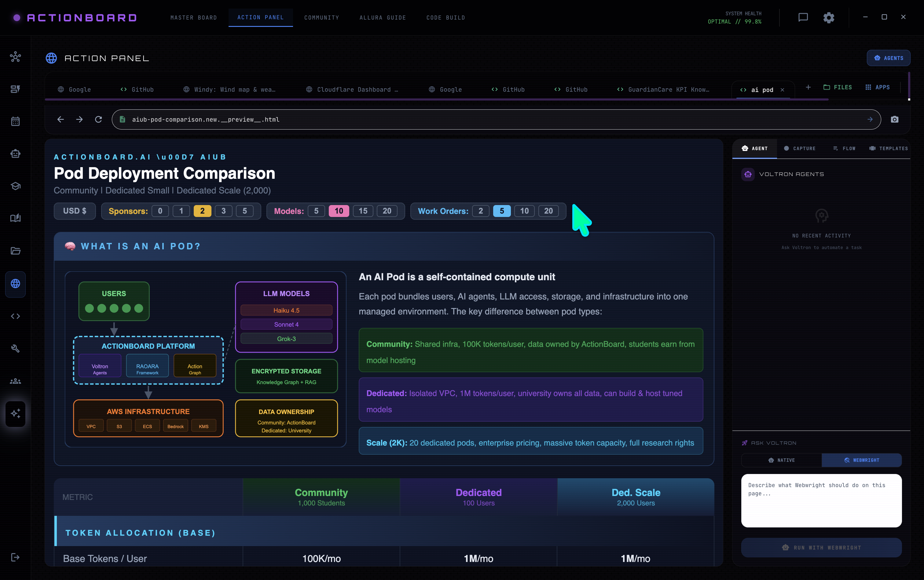
Task: Switch to Master Board tab
Action: (193, 18)
